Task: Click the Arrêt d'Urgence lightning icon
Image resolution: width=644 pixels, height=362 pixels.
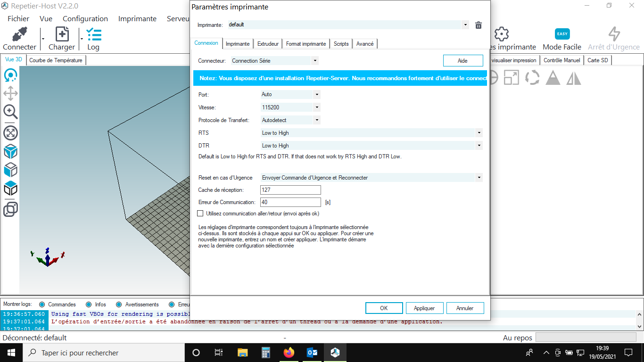Action: pyautogui.click(x=614, y=34)
